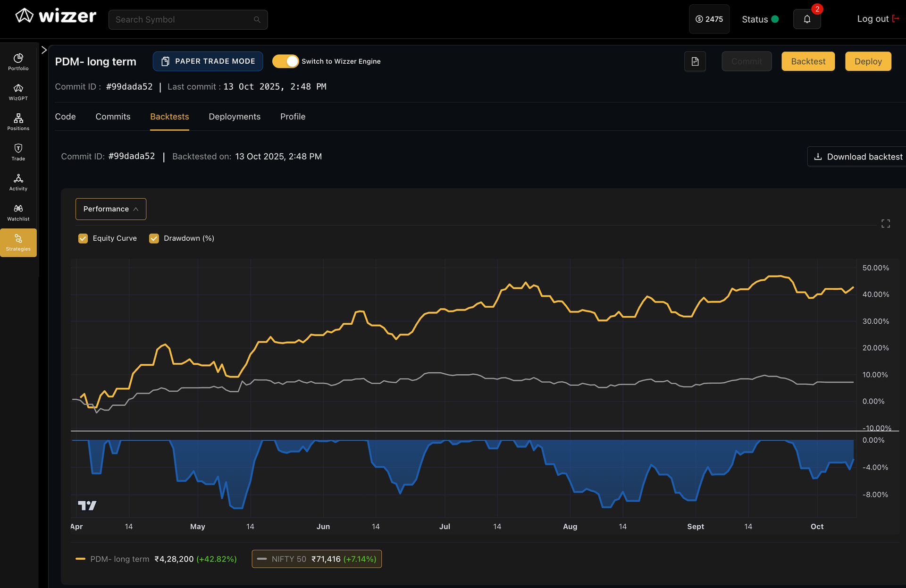
Task: Go to Positions in the sidebar
Action: [x=18, y=122]
